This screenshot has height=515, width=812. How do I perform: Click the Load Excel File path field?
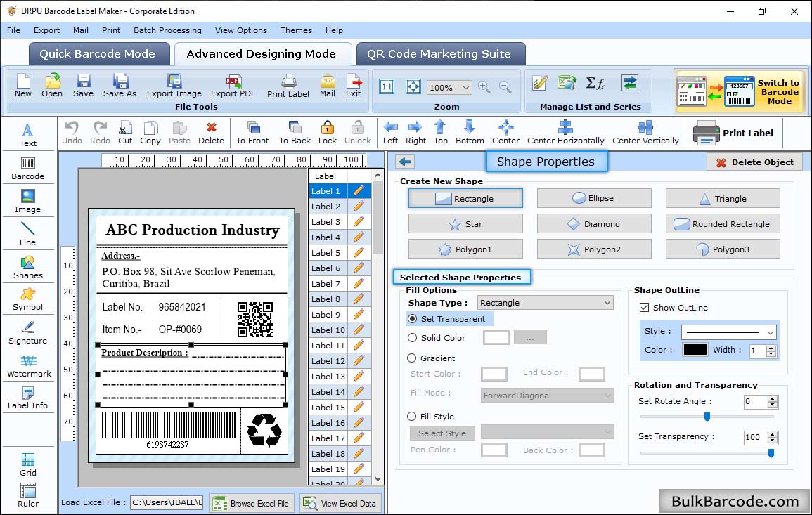(x=167, y=502)
